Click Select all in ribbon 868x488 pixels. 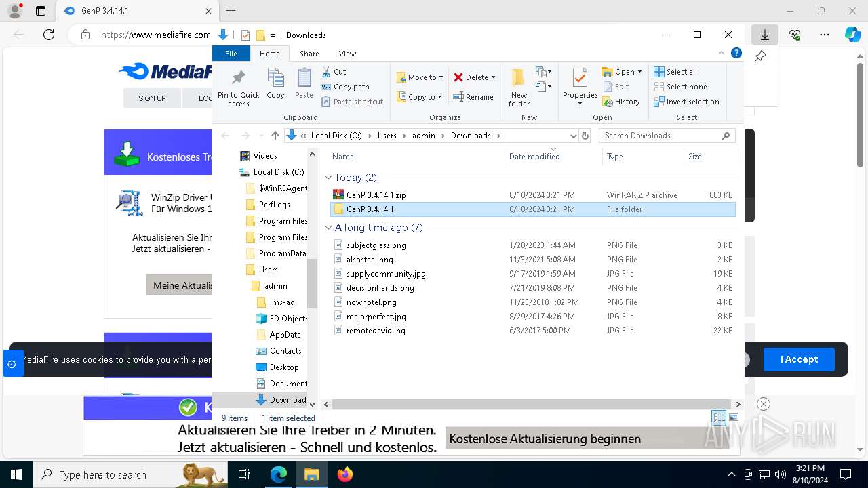tap(675, 72)
